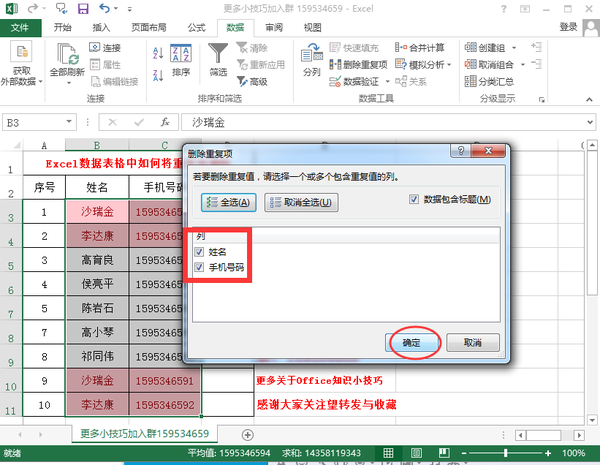Click the Save icon in quick access toolbar

(x=83, y=8)
